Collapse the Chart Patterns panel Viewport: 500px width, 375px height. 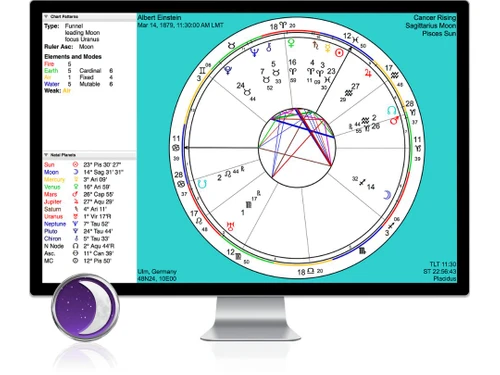46,16
